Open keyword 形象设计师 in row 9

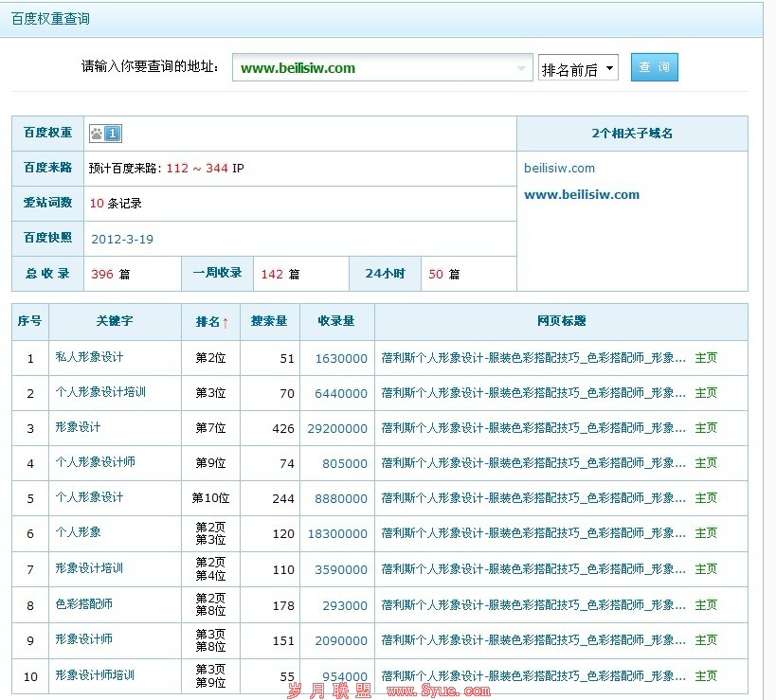83,639
